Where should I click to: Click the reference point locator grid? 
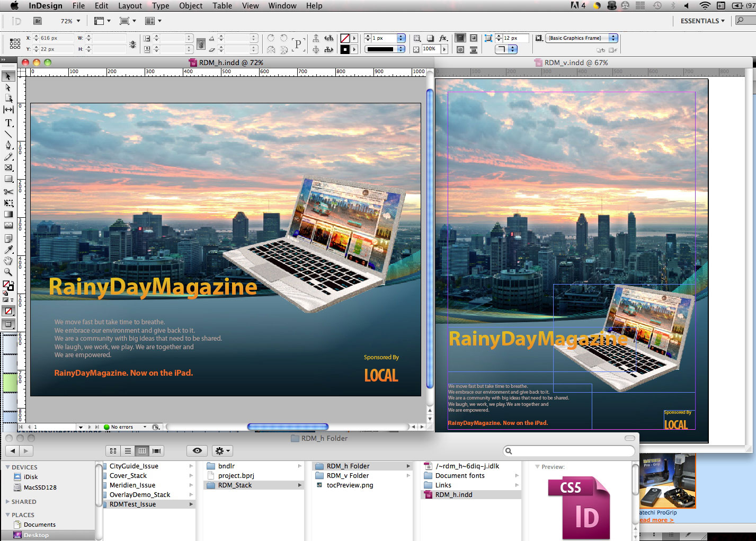pos(15,43)
